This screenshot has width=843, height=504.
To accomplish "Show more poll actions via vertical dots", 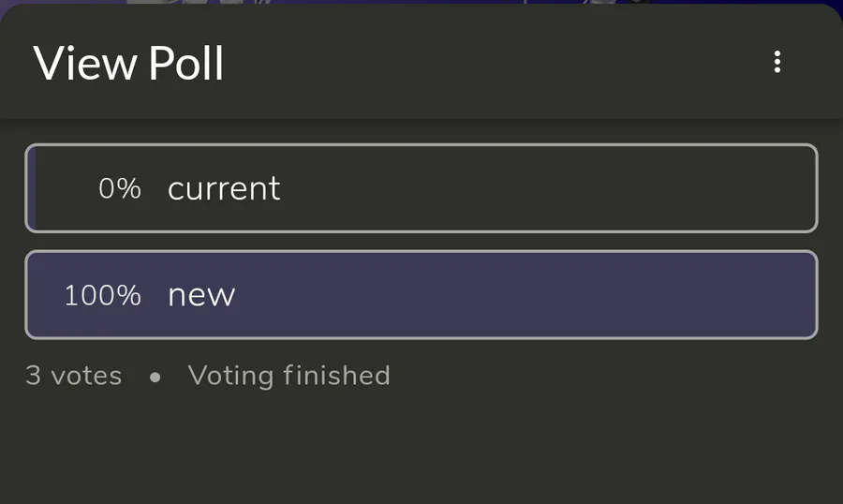I will coord(776,62).
